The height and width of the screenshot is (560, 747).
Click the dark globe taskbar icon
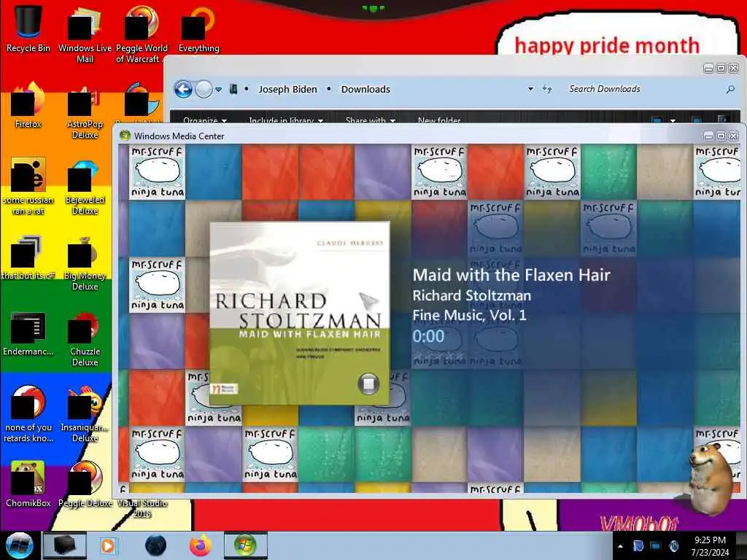point(156,545)
